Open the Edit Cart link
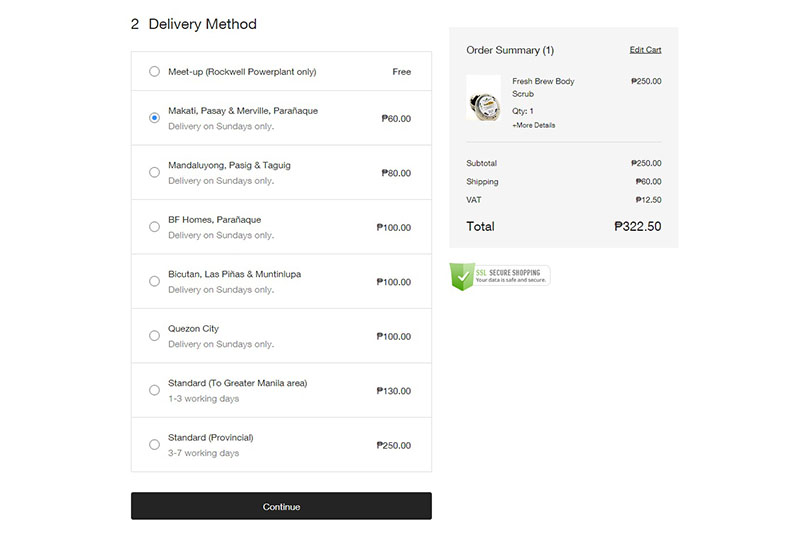Screen dimensions: 800x534 click(x=645, y=50)
